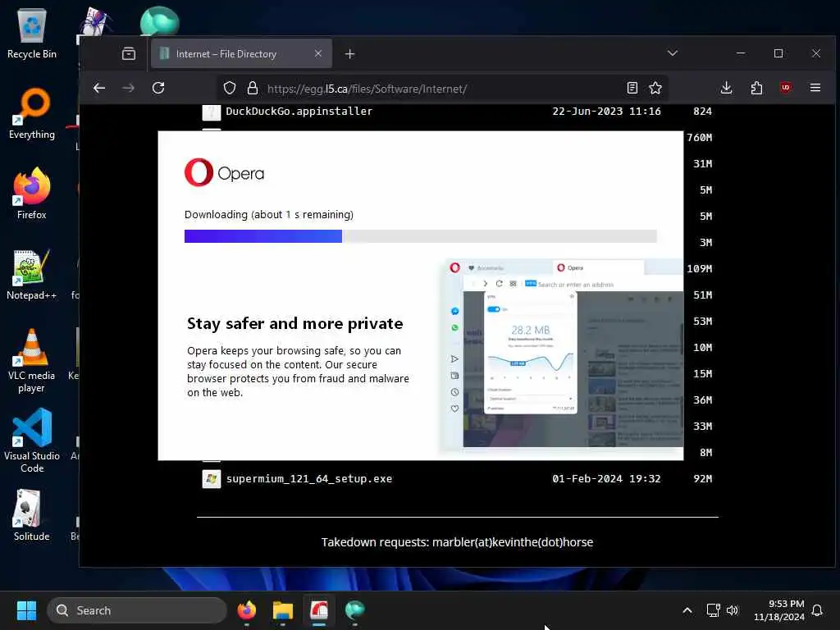
Task: Open the Firefox downloads panel
Action: (727, 88)
